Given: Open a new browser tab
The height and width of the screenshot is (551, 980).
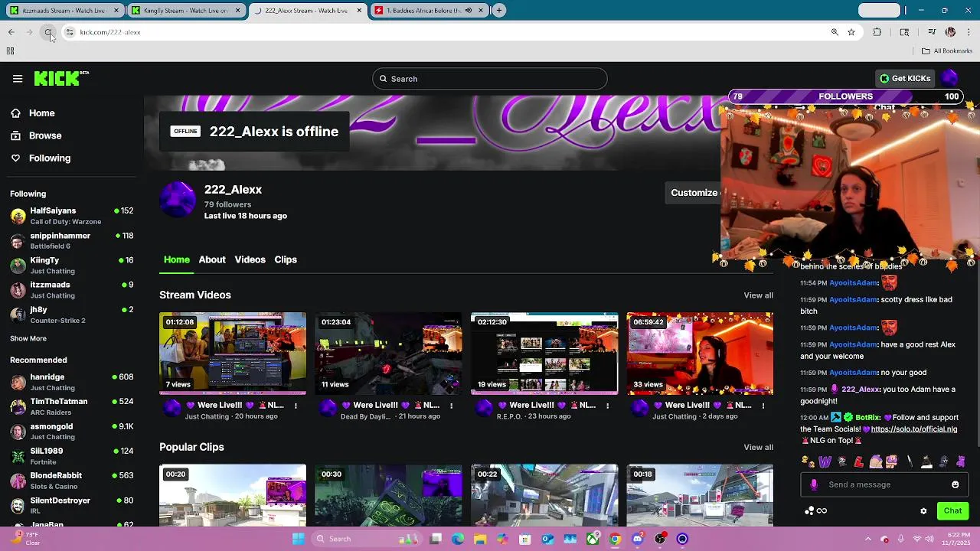Looking at the screenshot, I should pos(499,11).
